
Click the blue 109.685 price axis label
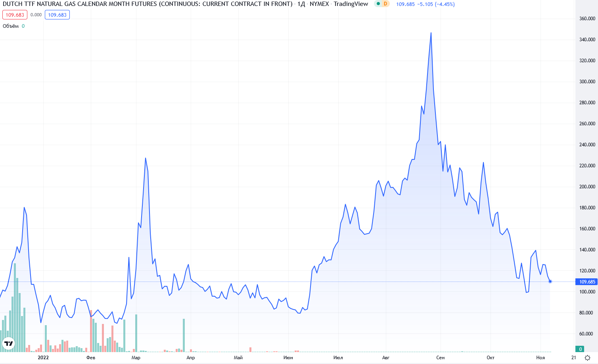coord(587,282)
